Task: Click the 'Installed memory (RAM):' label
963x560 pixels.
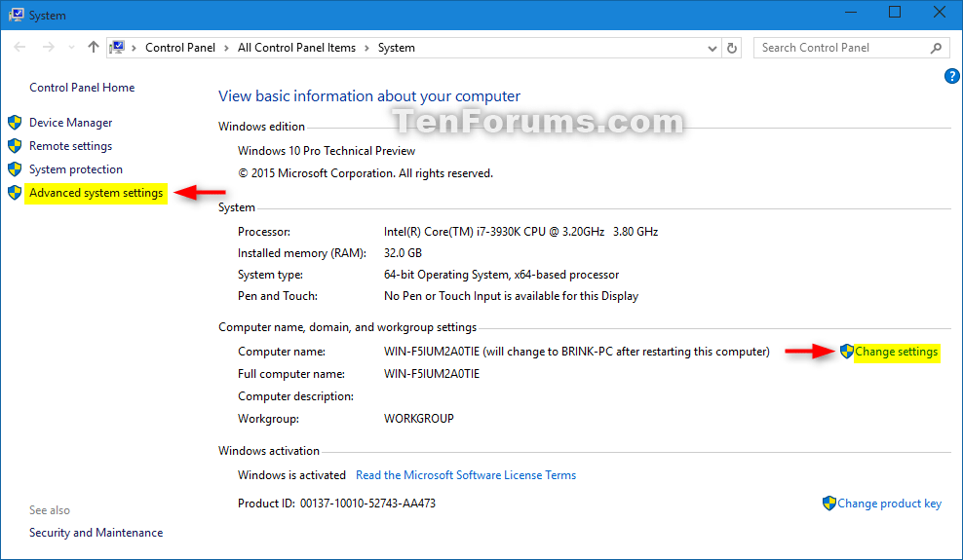Action: (301, 253)
